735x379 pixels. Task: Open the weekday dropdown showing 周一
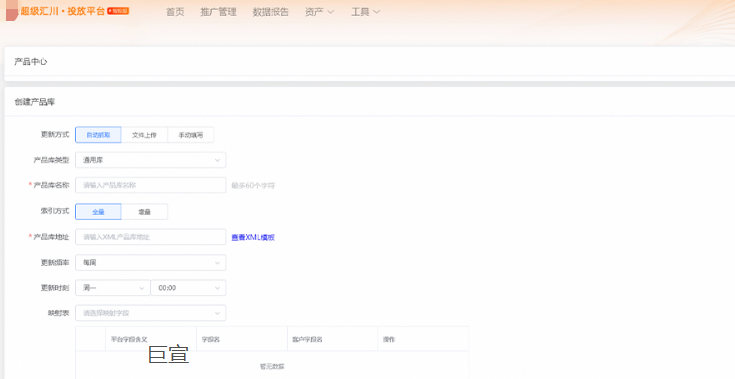[112, 288]
